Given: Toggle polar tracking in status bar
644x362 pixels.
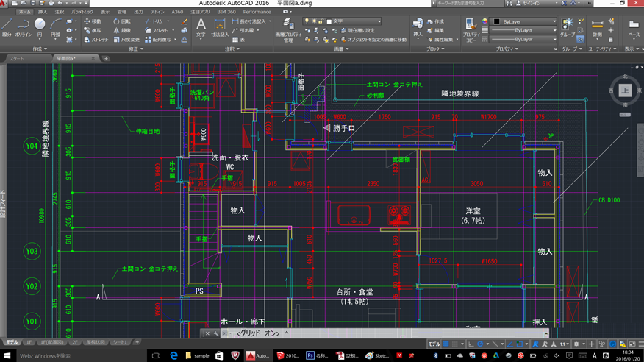Looking at the screenshot, I should point(480,344).
